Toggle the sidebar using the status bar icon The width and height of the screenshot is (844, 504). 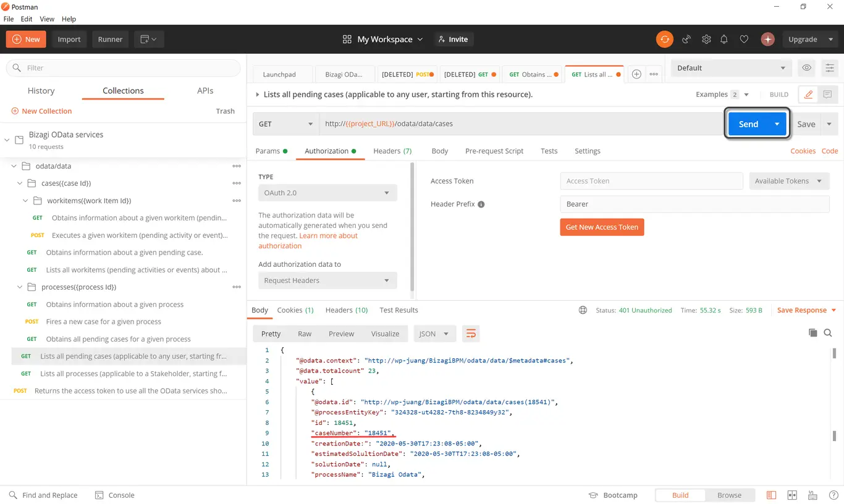(x=771, y=495)
